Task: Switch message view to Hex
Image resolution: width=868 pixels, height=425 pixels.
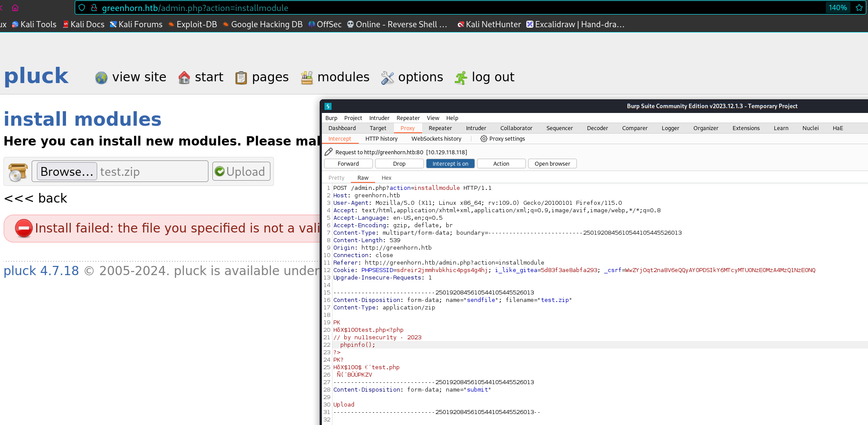Action: point(386,178)
